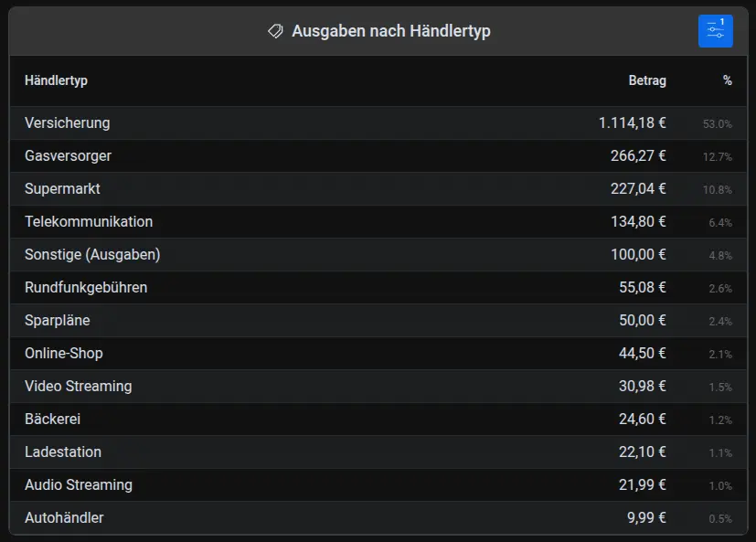
Task: Sort by the % column header
Action: point(727,80)
